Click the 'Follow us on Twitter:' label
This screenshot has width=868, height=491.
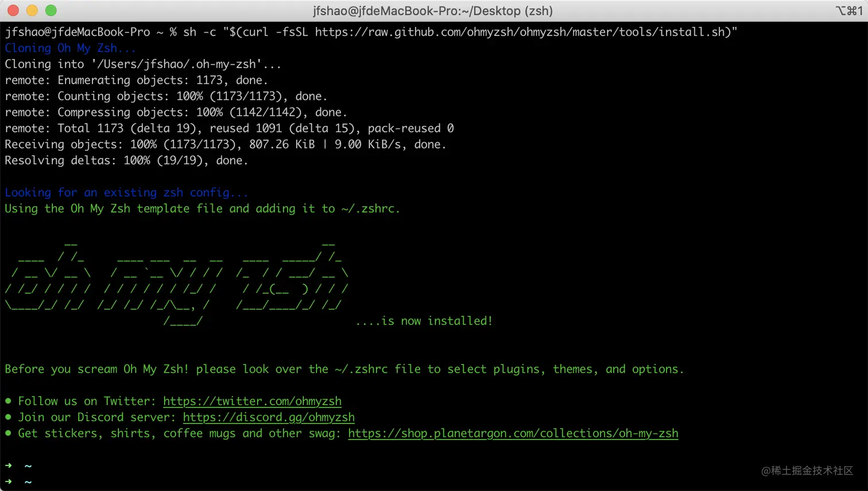(87, 401)
